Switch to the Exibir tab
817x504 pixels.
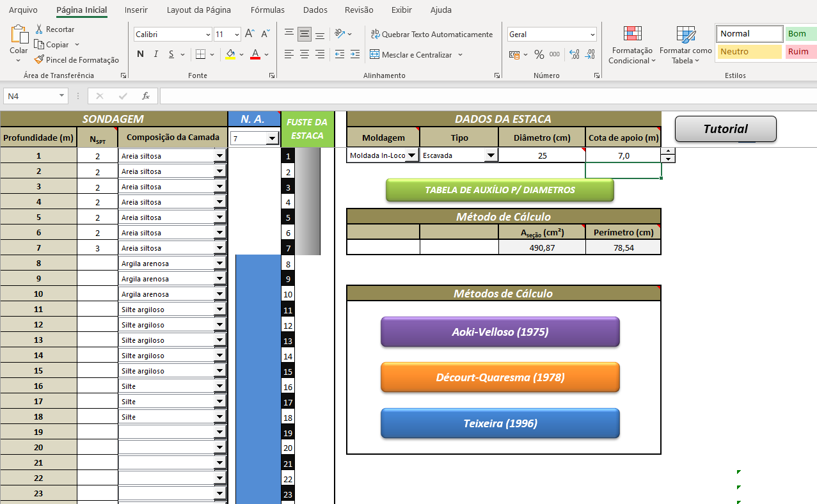click(x=402, y=10)
